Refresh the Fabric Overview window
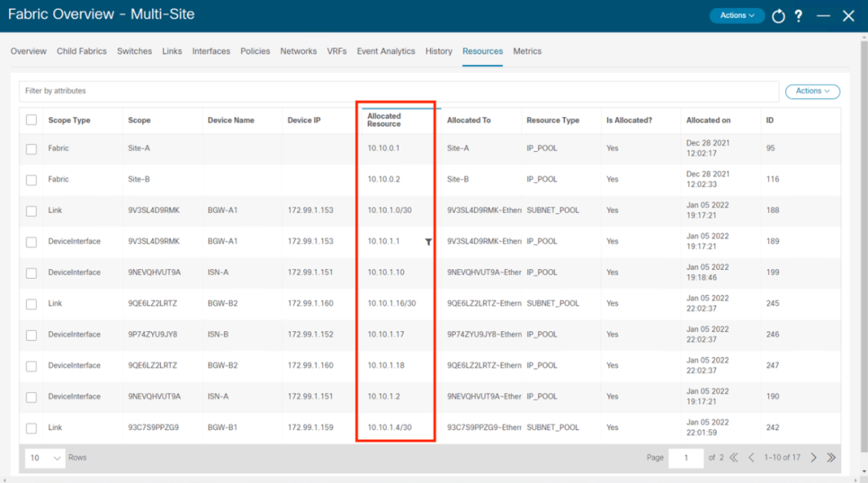 778,16
